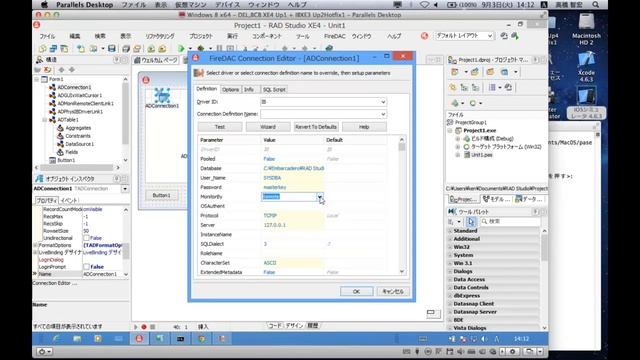The width and height of the screenshot is (640, 360).
Task: Open the FireDAC menu
Action: (x=335, y=36)
